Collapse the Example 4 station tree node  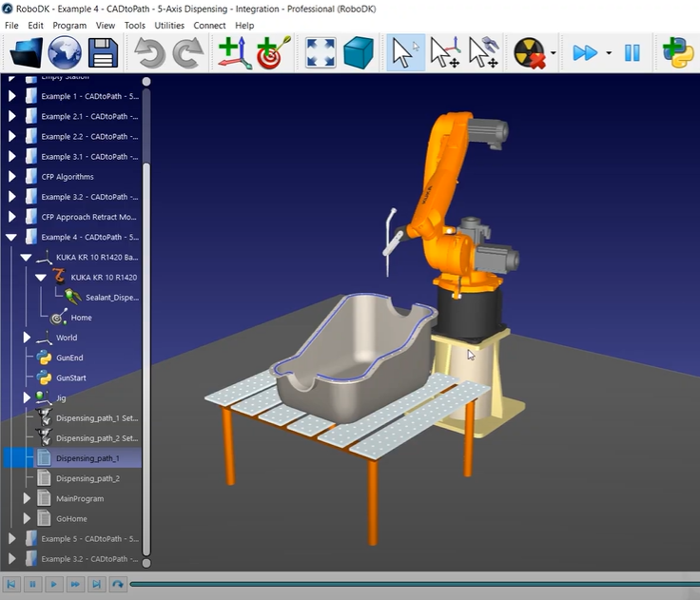click(x=11, y=237)
